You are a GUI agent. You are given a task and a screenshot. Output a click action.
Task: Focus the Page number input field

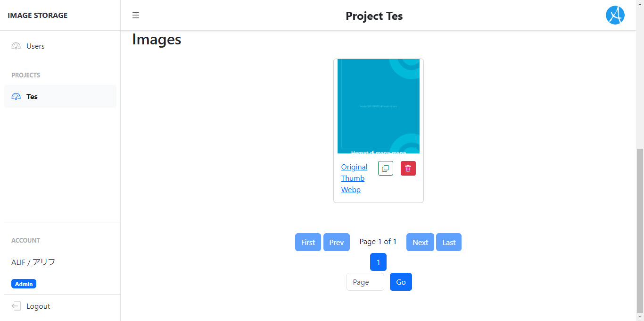[x=365, y=282]
